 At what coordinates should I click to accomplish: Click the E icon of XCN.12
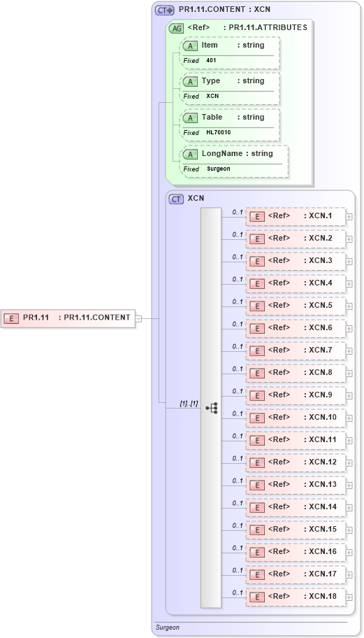point(256,463)
